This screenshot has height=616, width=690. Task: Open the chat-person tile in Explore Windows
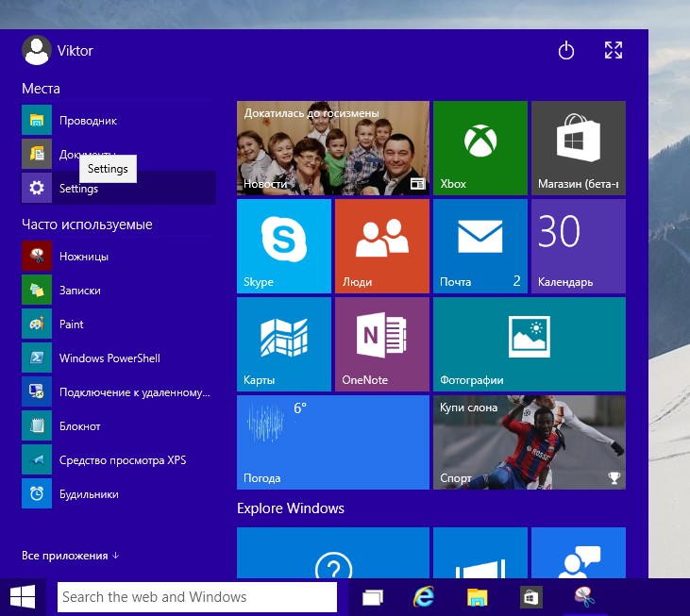[579, 553]
